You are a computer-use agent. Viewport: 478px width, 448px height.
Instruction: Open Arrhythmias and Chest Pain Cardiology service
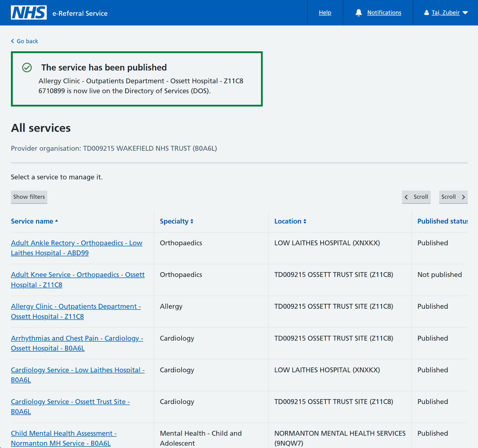tap(77, 343)
